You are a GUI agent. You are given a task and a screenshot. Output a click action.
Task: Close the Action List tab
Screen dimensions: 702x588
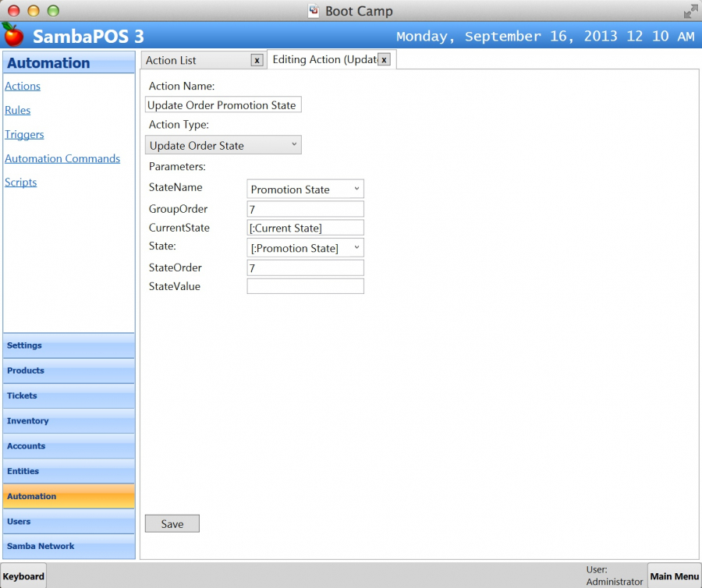(257, 60)
